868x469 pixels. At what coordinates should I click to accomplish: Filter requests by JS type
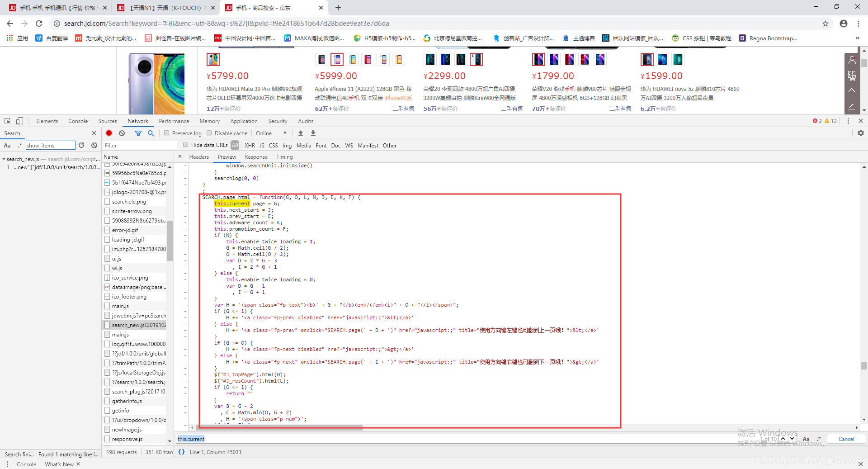(x=262, y=145)
